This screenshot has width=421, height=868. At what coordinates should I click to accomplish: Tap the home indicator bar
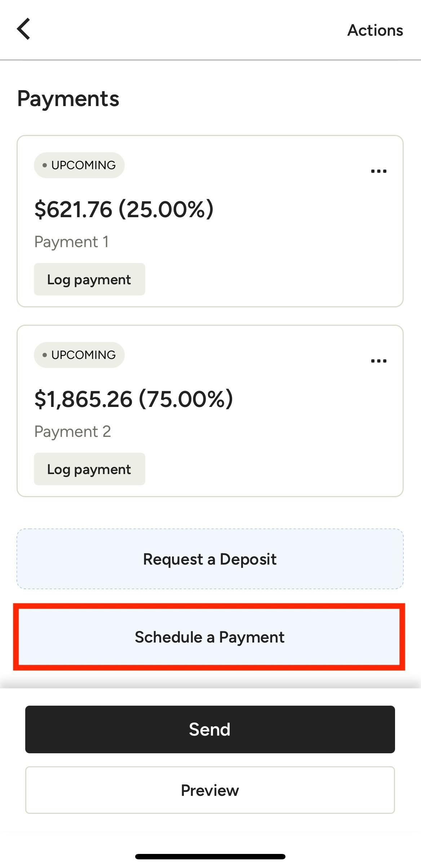pos(210,856)
